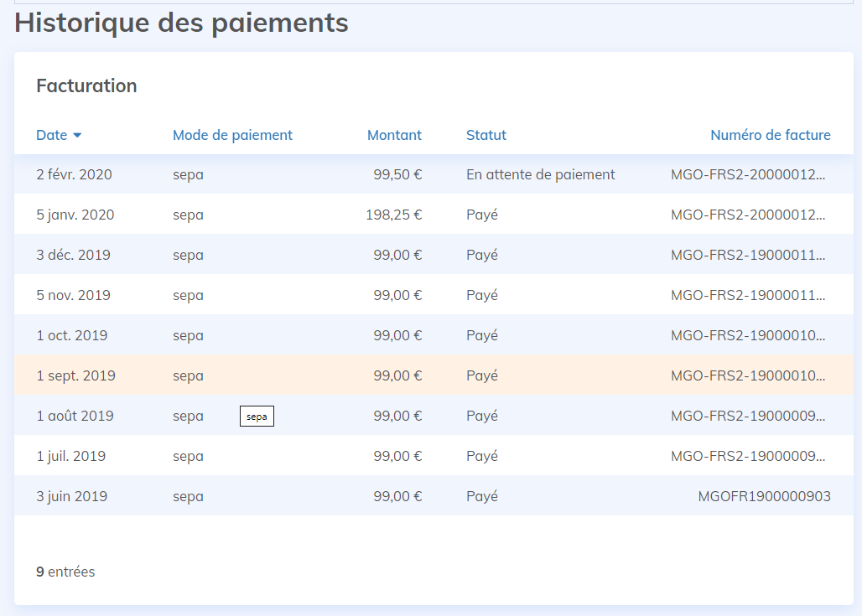Click the sepa tooltip box
Image resolution: width=862 pixels, height=616 pixels.
pos(257,417)
